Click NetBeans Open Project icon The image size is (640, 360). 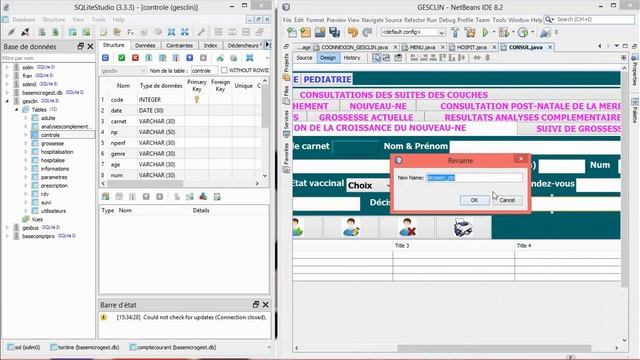[x=320, y=32]
